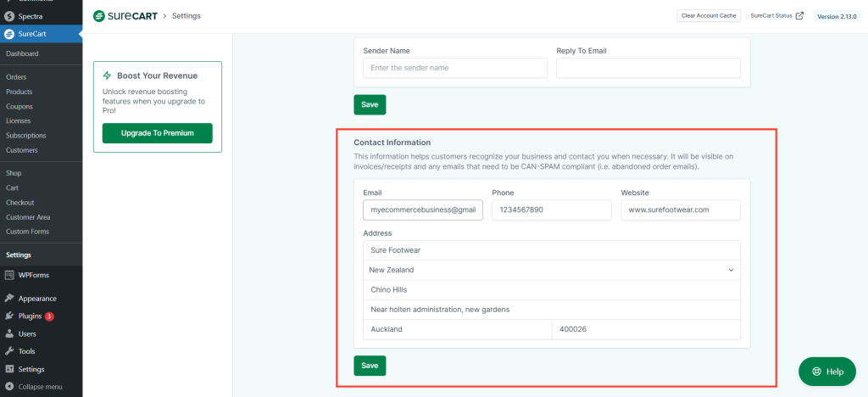Click the Upgrade To Premium button

tap(158, 133)
